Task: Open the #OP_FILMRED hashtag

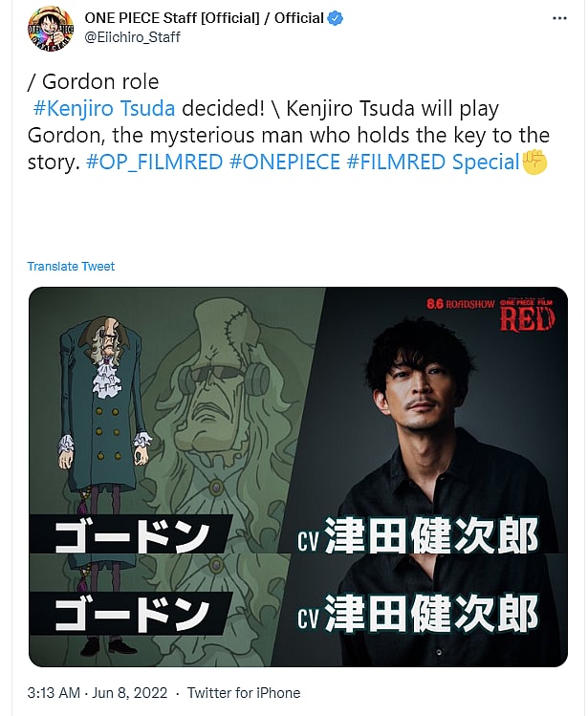Action: click(x=155, y=163)
